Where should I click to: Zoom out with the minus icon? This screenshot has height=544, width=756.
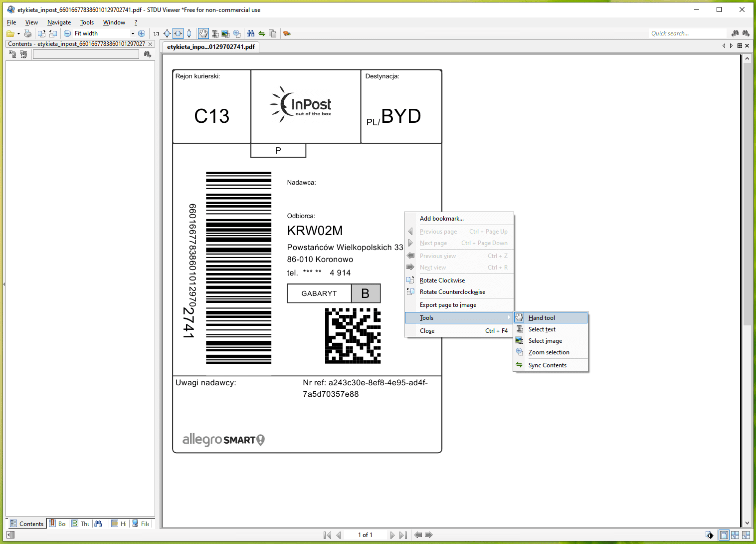67,33
